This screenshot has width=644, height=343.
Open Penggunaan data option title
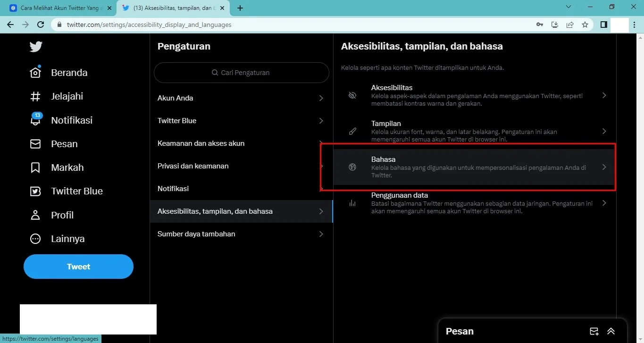coord(400,195)
